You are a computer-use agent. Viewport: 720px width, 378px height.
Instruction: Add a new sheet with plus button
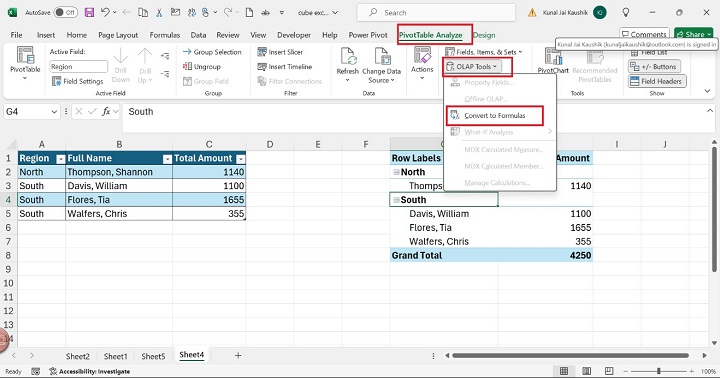pos(238,355)
